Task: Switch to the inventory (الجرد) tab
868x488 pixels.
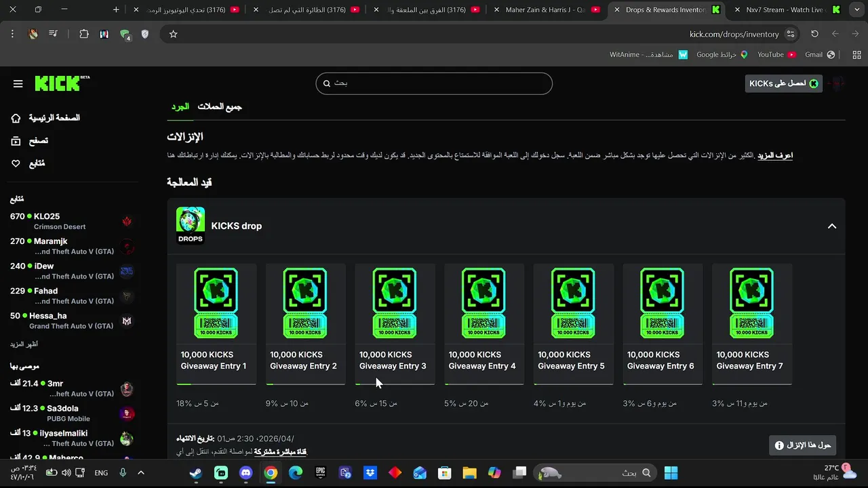Action: point(180,106)
